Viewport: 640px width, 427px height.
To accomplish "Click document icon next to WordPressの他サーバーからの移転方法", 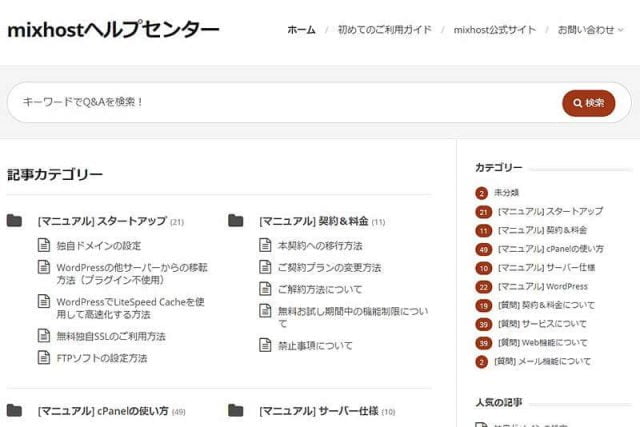I will [44, 267].
